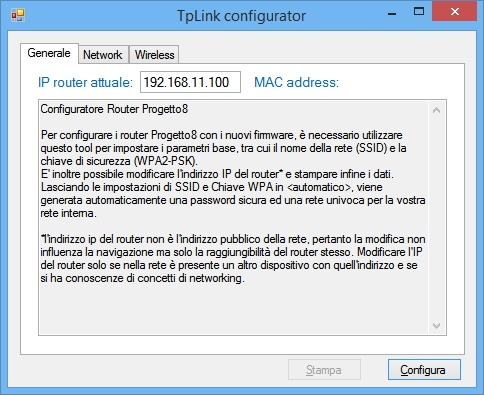Close the TpLink configurator window
The height and width of the screenshot is (395, 484).
pyautogui.click(x=454, y=12)
